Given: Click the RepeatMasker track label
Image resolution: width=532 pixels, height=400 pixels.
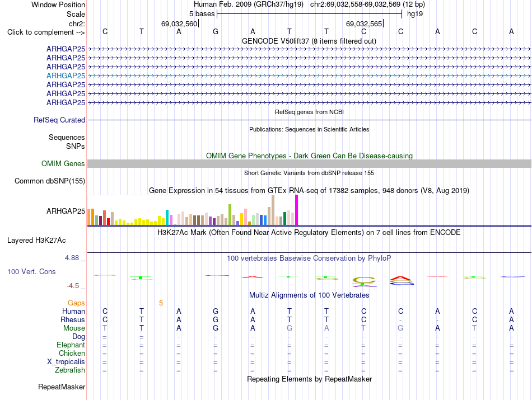Looking at the screenshot, I should [62, 387].
